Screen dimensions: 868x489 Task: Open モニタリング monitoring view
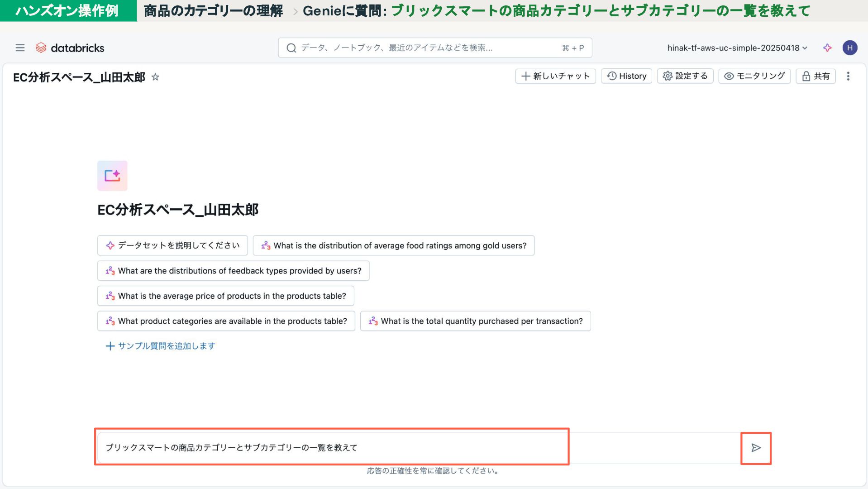click(754, 76)
